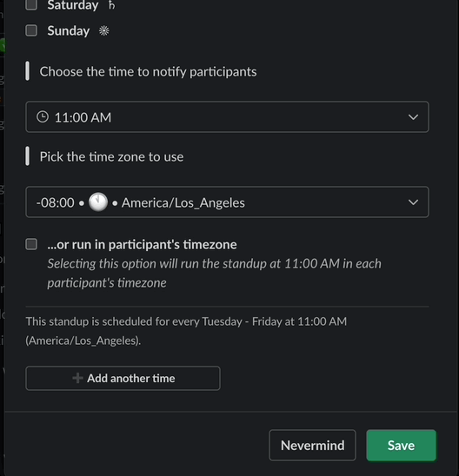Viewport: 459px width, 476px height.
Task: Click the clock face emoji in time zone field
Action: point(98,202)
